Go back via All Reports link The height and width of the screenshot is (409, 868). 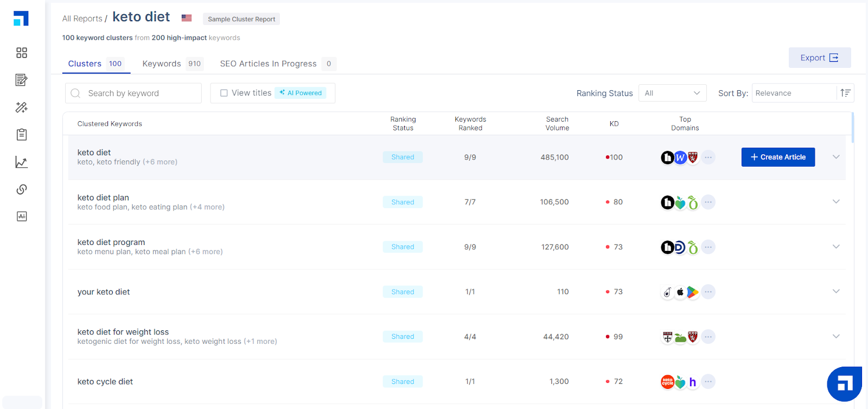click(x=82, y=18)
